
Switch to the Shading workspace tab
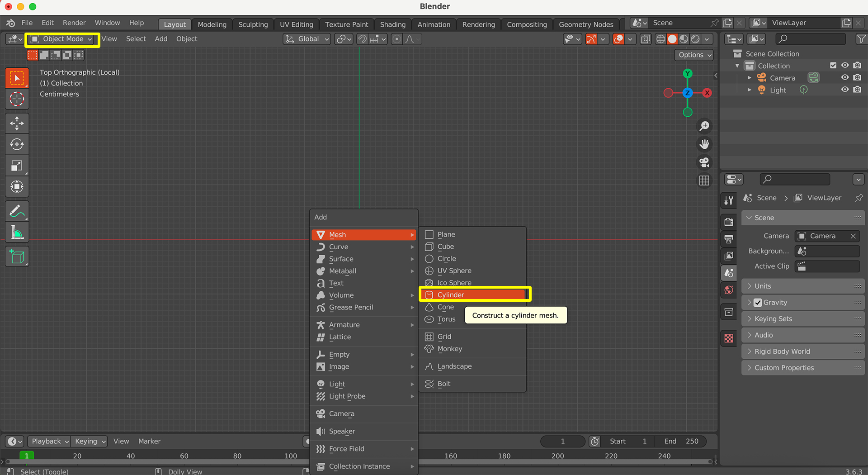point(392,24)
